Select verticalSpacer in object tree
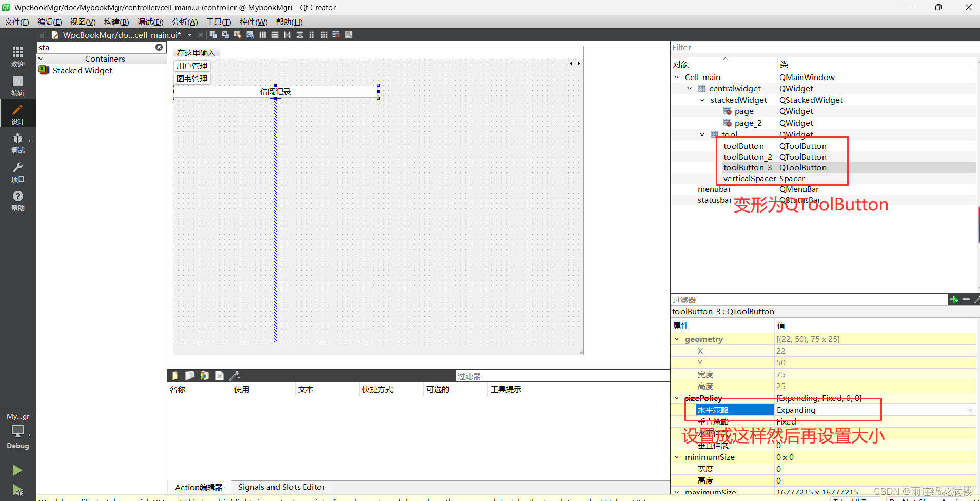This screenshot has height=501, width=980. [x=750, y=178]
